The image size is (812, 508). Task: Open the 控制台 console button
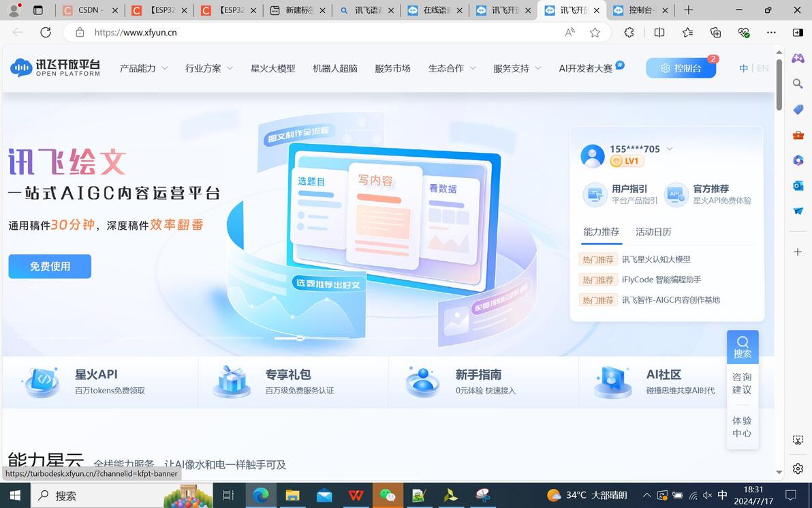click(681, 68)
